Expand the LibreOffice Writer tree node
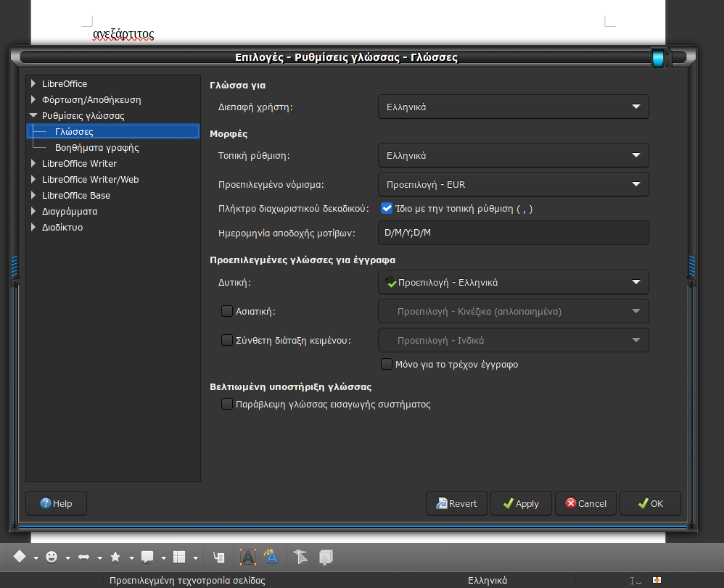This screenshot has height=588, width=724. 33,163
